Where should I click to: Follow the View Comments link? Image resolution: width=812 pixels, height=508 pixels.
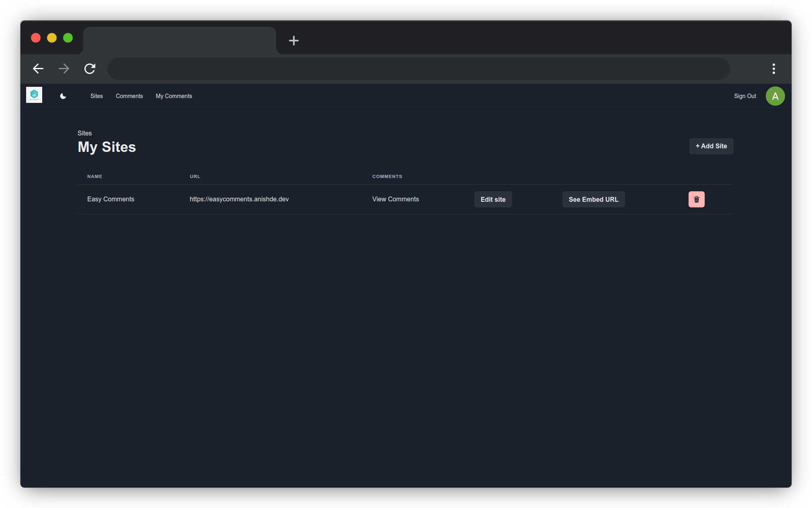click(x=395, y=199)
